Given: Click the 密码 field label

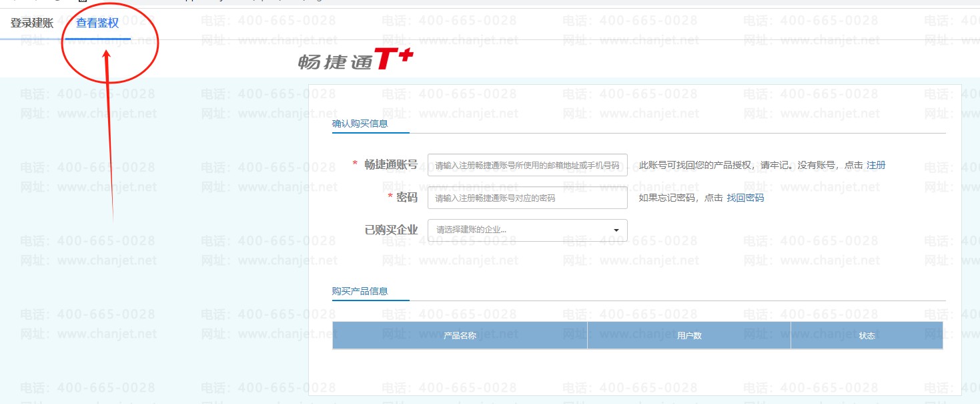Looking at the screenshot, I should [407, 197].
